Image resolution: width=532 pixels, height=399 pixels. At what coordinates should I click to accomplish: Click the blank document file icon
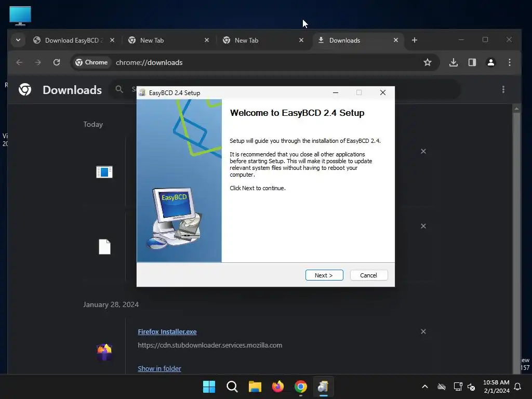tap(104, 247)
